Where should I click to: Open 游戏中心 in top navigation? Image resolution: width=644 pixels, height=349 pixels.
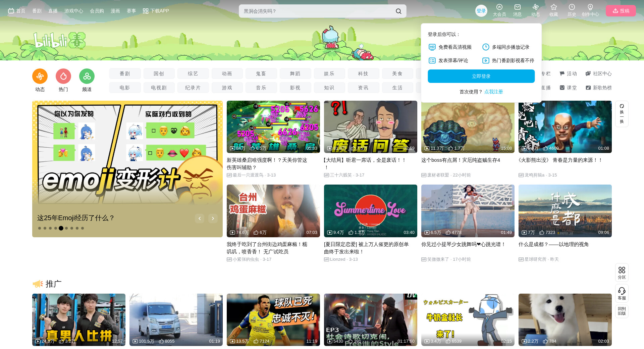pyautogui.click(x=73, y=11)
